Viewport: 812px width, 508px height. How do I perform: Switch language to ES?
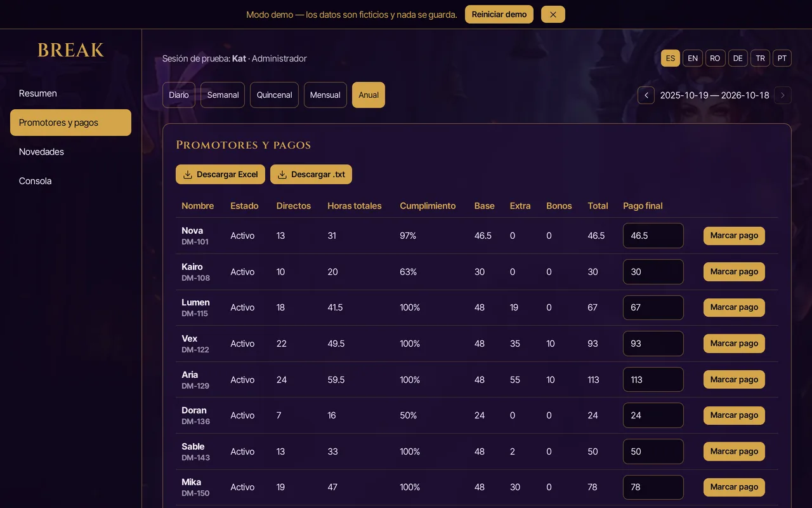[671, 58]
